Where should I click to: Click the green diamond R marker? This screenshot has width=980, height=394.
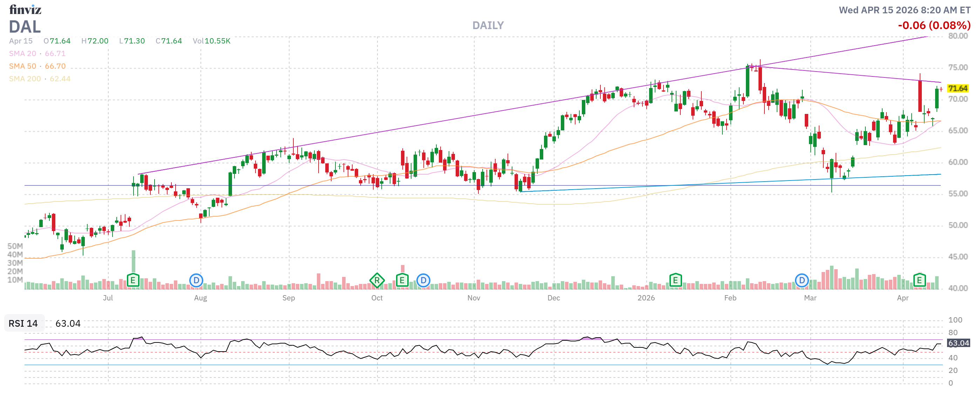pyautogui.click(x=377, y=281)
